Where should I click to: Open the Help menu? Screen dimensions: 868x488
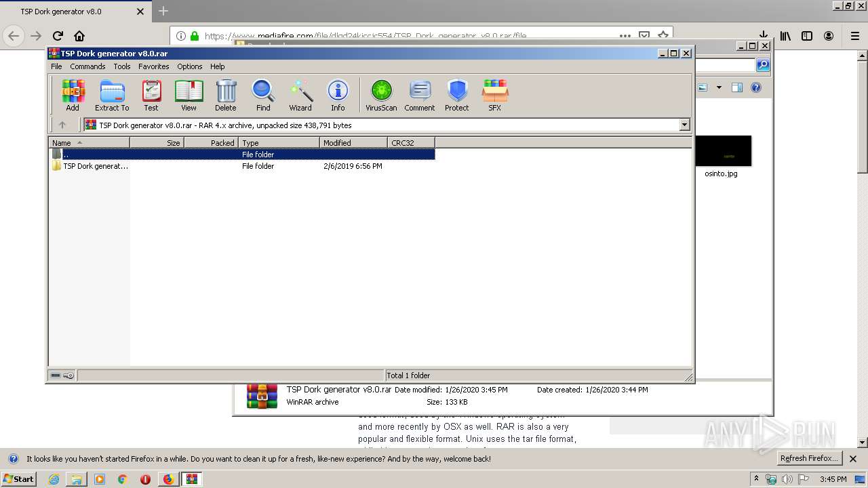tap(217, 66)
